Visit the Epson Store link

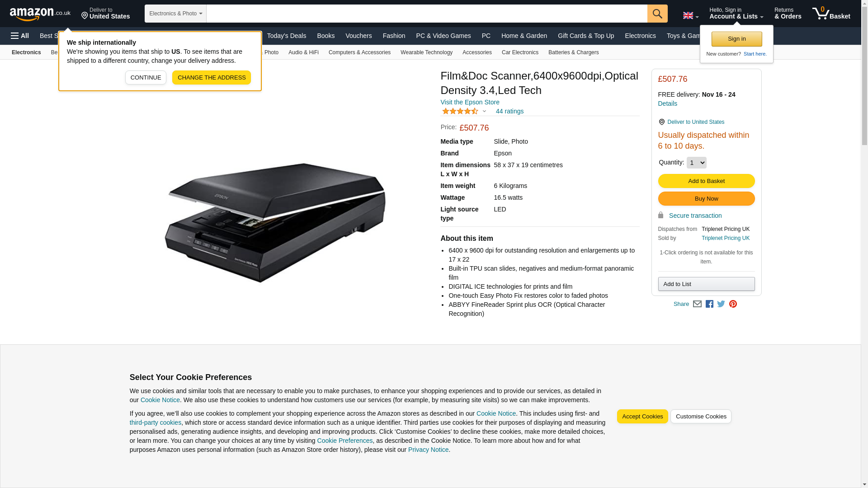(470, 102)
